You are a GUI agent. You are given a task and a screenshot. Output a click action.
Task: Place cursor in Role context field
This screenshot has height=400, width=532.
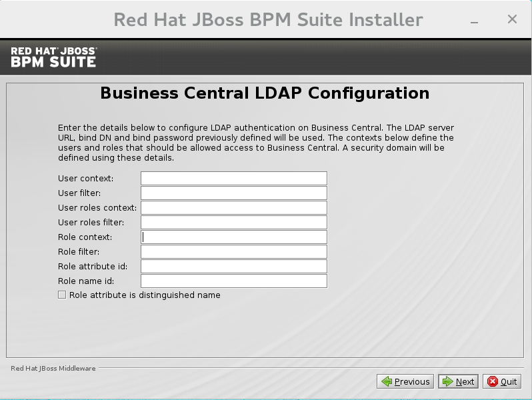coord(233,237)
